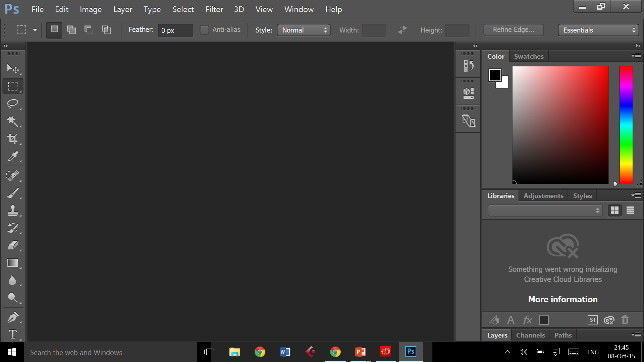644x362 pixels.
Task: Select the Eyedropper tool
Action: tap(12, 156)
